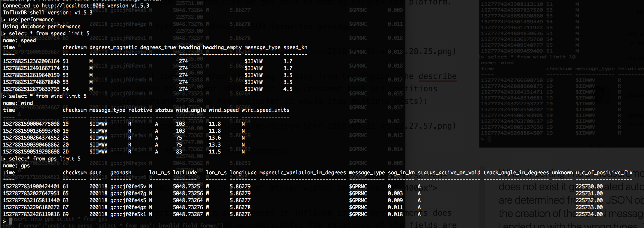Screen dimensions: 644x228
Task: Click the sog_in_kn column header
Action: click(401, 173)
